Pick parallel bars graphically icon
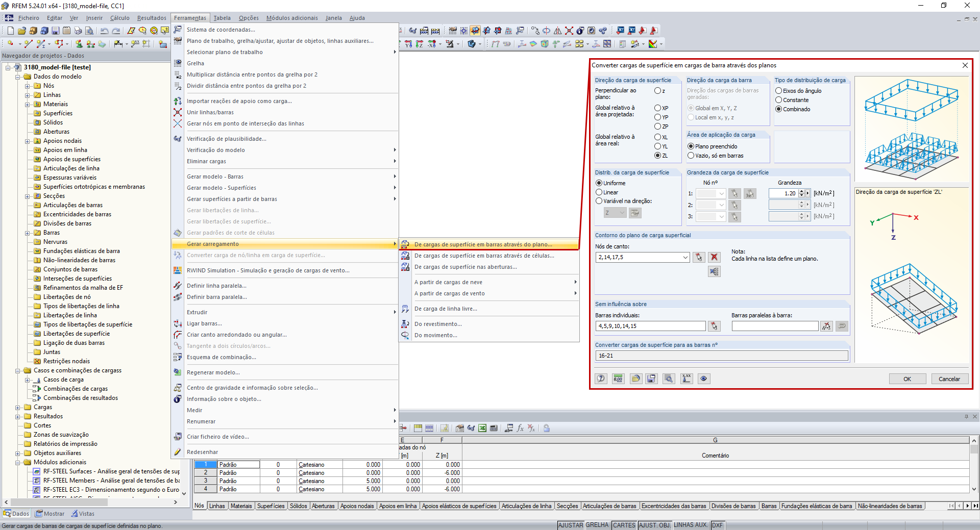 (826, 326)
